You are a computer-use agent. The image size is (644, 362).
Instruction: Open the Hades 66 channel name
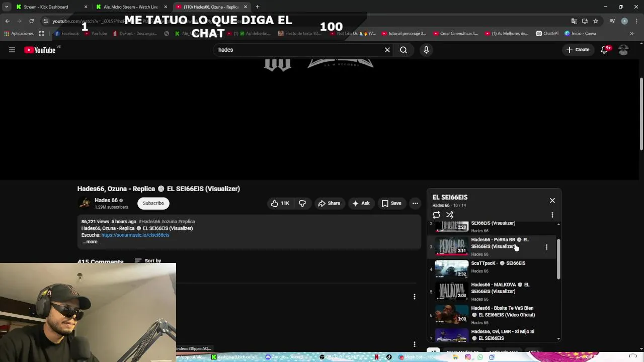click(x=106, y=200)
